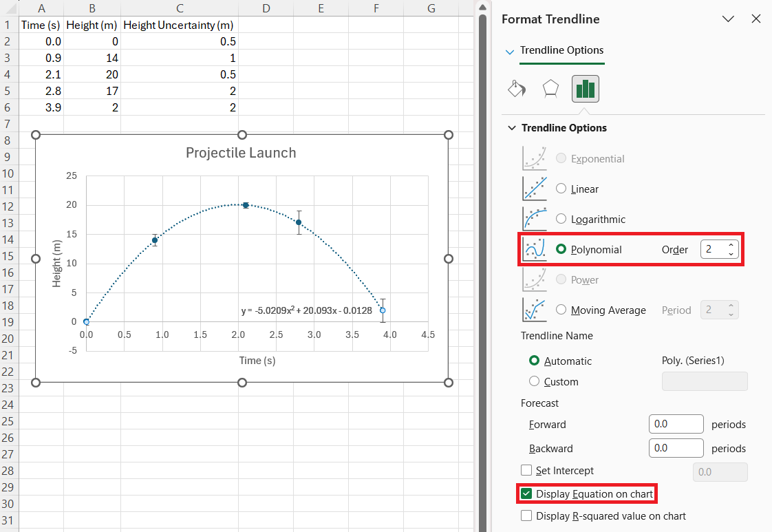Image resolution: width=772 pixels, height=532 pixels.
Task: Collapse the Trendline Options section
Action: pos(512,128)
